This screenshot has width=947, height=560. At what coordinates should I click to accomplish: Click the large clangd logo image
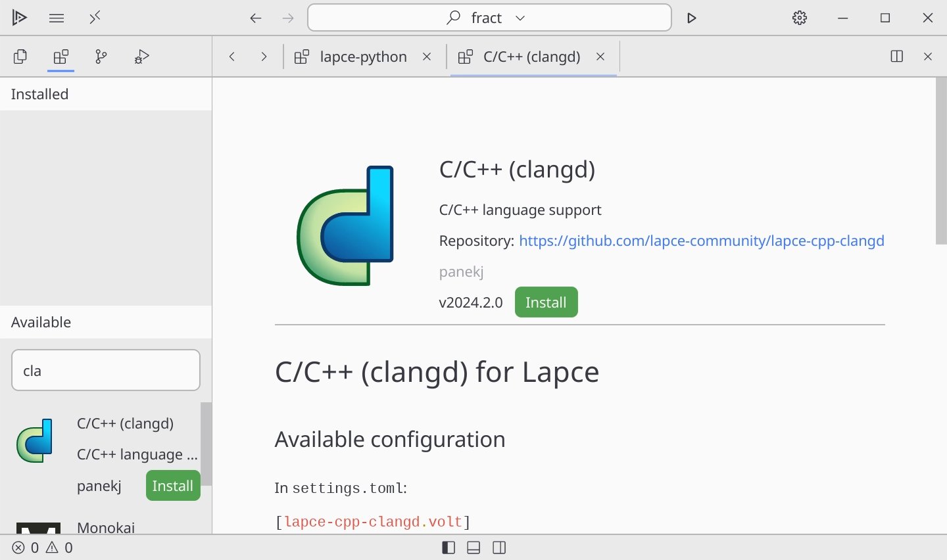coord(346,225)
